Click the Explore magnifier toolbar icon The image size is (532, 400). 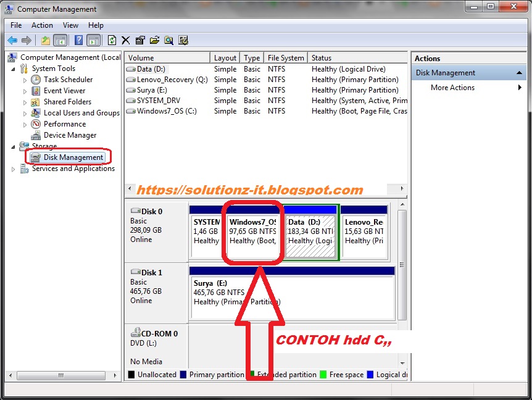168,40
